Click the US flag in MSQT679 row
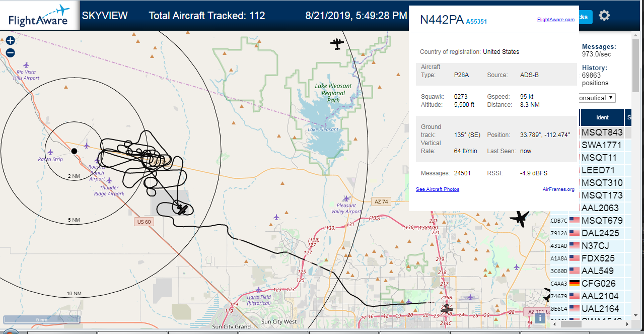Screen dimensions: 644x334 [x=575, y=221]
